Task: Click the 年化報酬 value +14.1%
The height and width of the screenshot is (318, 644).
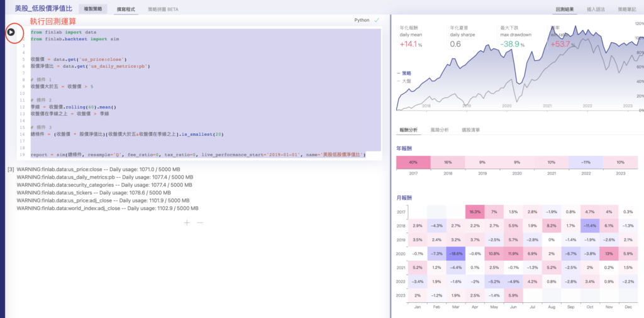Action: point(411,44)
